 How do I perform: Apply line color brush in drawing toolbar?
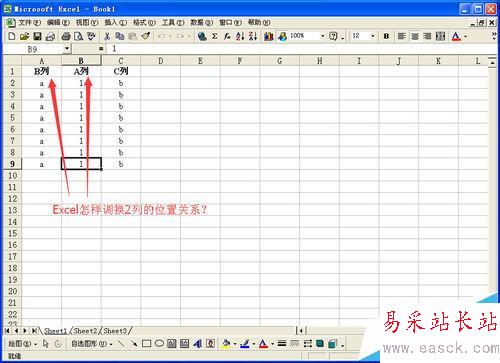tap(245, 343)
